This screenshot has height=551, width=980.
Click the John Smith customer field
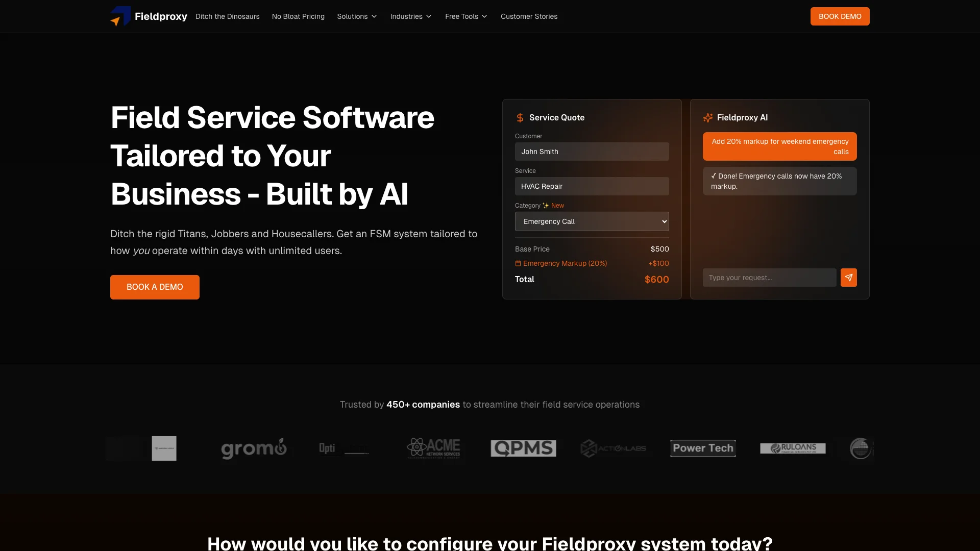[592, 152]
